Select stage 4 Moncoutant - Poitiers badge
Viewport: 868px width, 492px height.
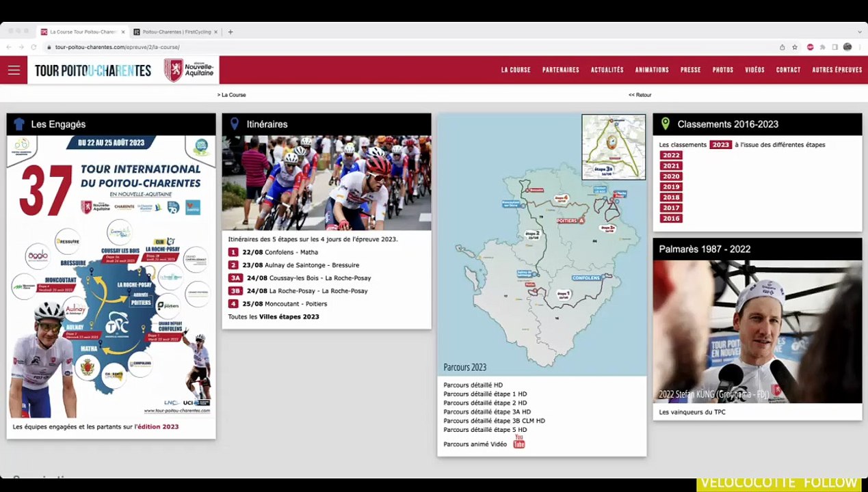point(233,303)
